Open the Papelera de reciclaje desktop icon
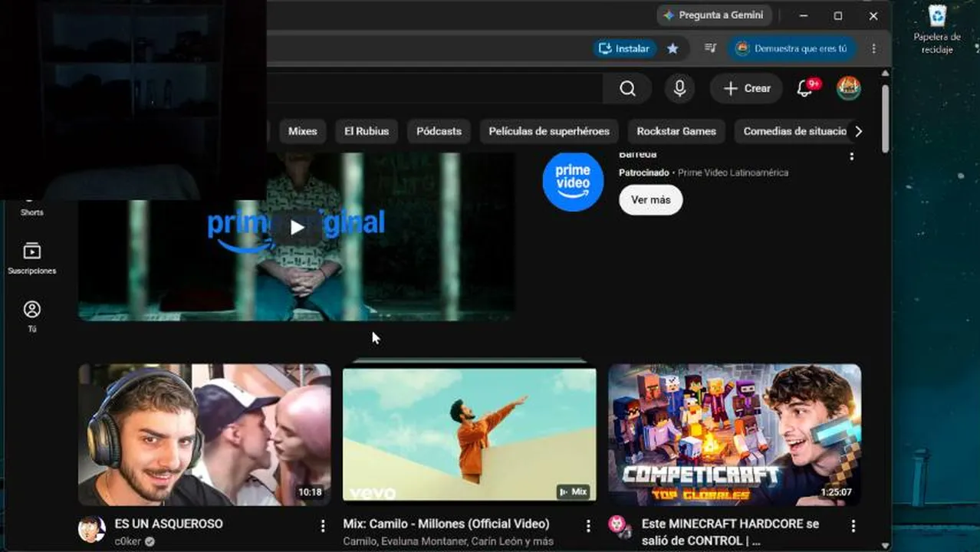Image resolution: width=980 pixels, height=552 pixels. click(x=936, y=29)
